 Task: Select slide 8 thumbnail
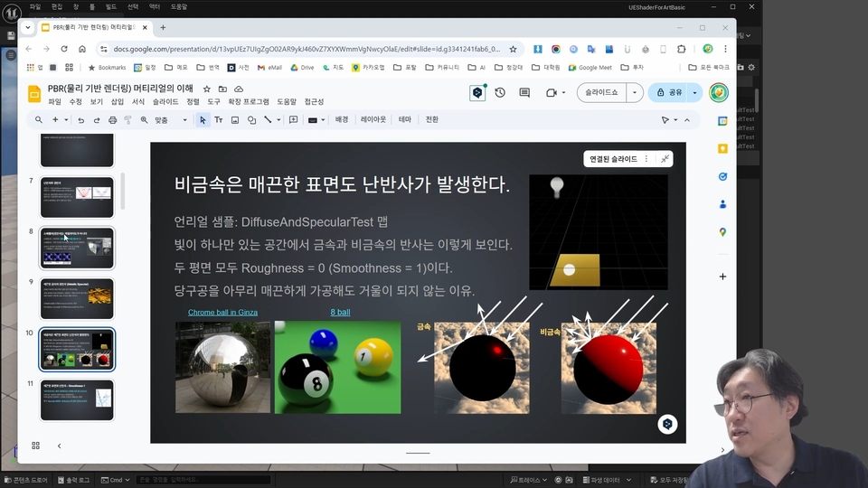[x=77, y=248]
